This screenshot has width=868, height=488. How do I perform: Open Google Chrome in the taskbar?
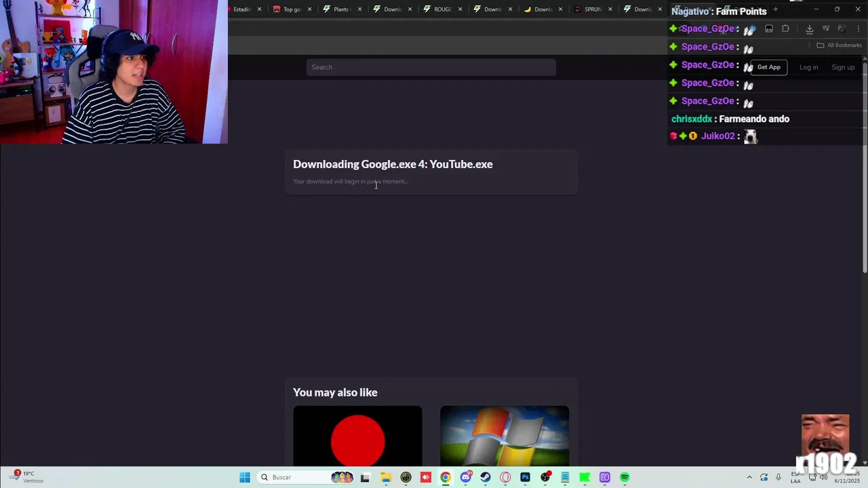tap(446, 477)
